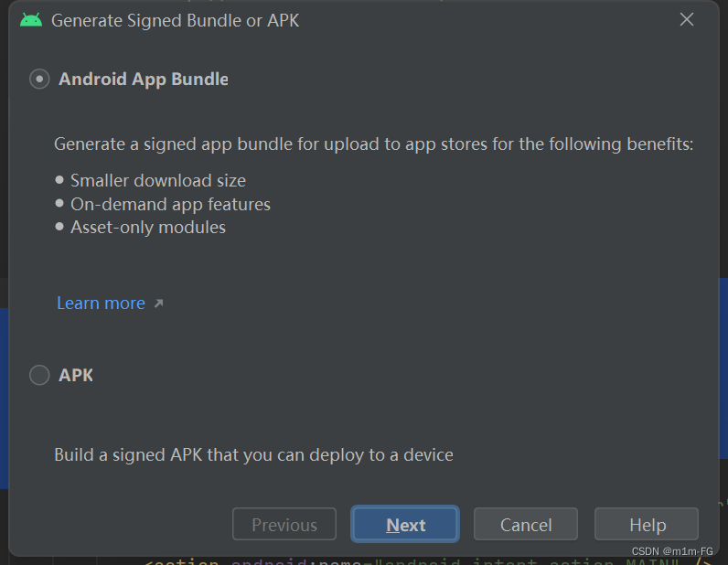Screen dimensions: 728x565
Task: Open the Learn more link
Action: click(101, 304)
